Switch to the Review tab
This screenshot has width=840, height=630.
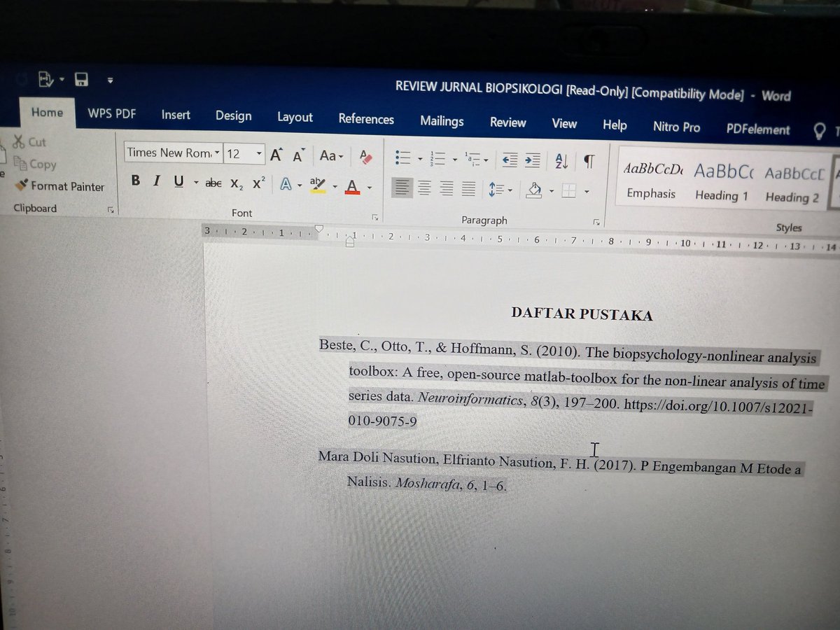(x=507, y=122)
